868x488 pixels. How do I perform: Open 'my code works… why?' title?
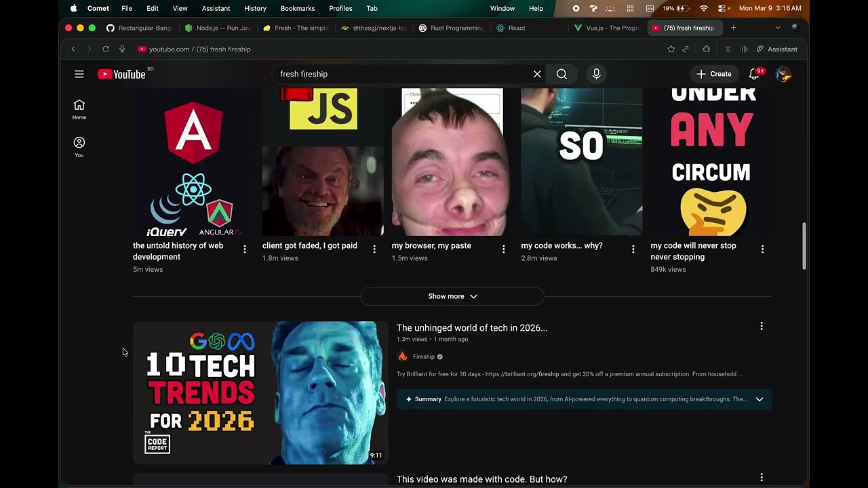561,245
